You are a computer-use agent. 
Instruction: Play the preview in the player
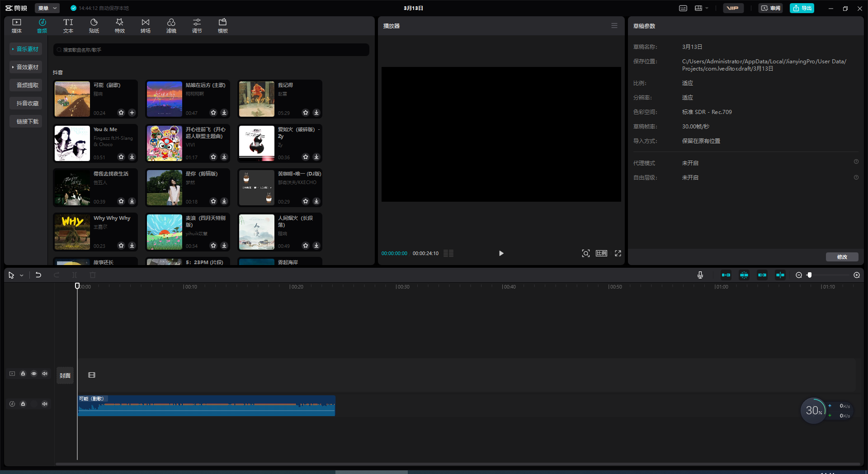click(501, 253)
